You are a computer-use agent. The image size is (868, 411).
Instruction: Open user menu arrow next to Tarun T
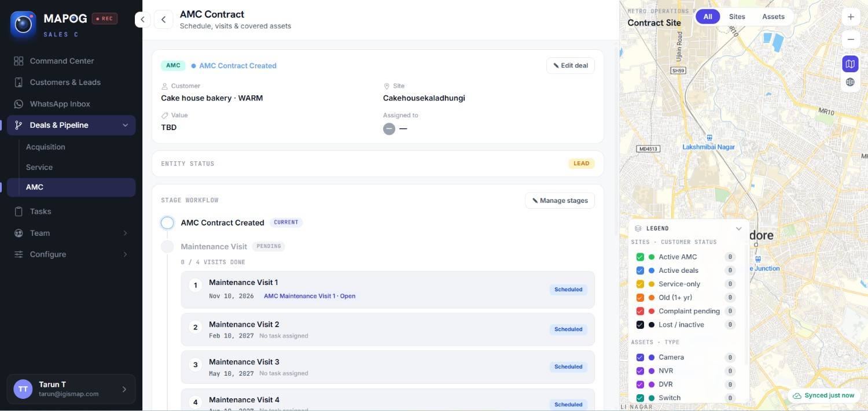coord(124,389)
